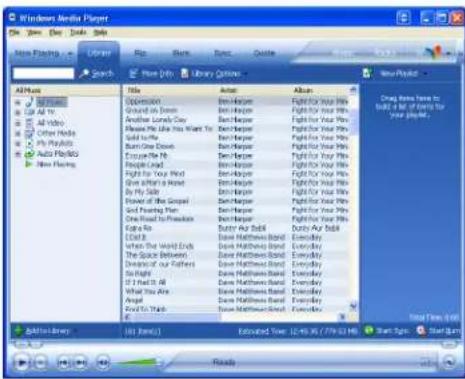Sort the list by Artist column header
The height and width of the screenshot is (379, 465).
pyautogui.click(x=253, y=90)
